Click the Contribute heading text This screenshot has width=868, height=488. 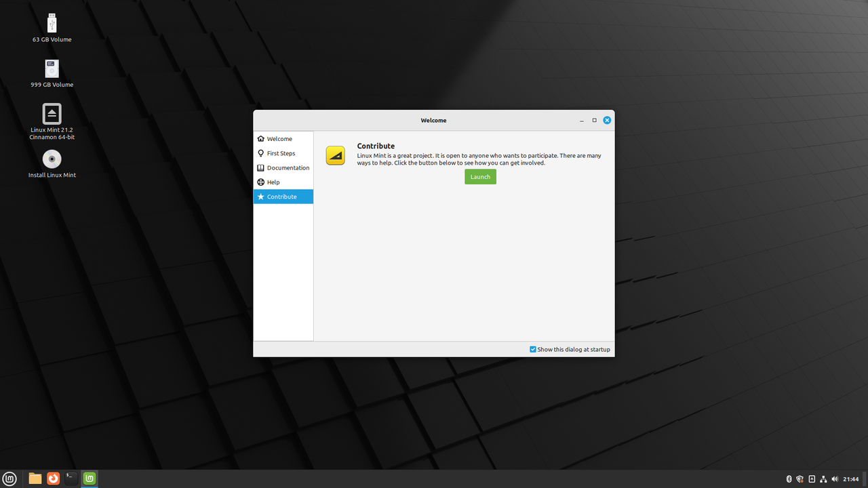coord(376,146)
